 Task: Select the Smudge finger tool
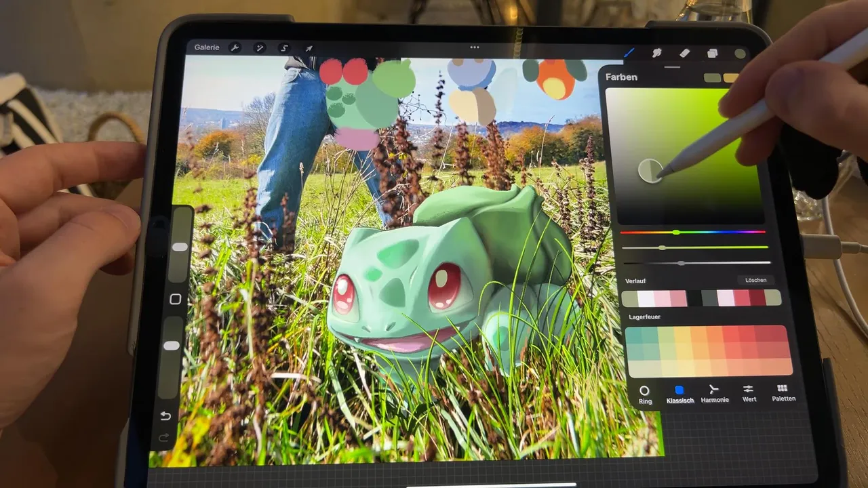(656, 53)
